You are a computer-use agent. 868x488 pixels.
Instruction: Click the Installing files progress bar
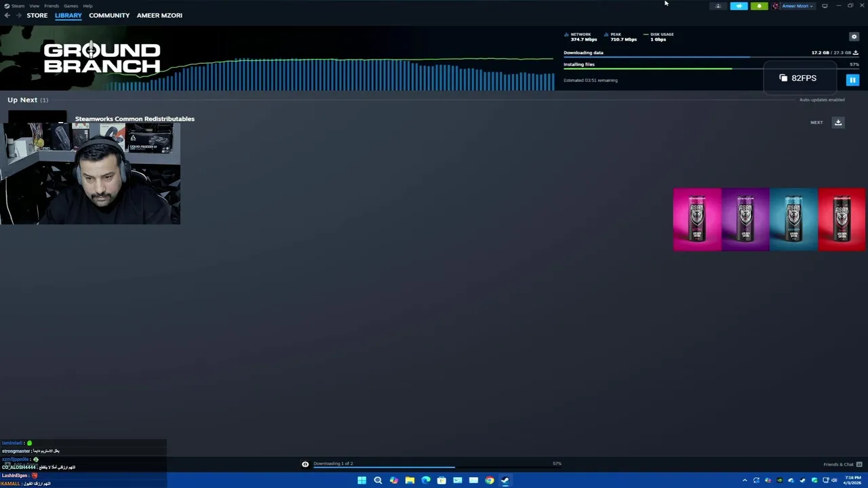(711, 68)
